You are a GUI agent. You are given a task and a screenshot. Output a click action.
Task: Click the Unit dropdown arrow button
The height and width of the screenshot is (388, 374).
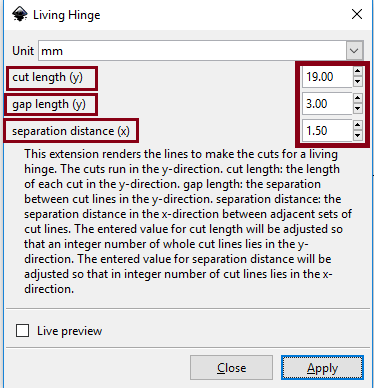tap(354, 51)
